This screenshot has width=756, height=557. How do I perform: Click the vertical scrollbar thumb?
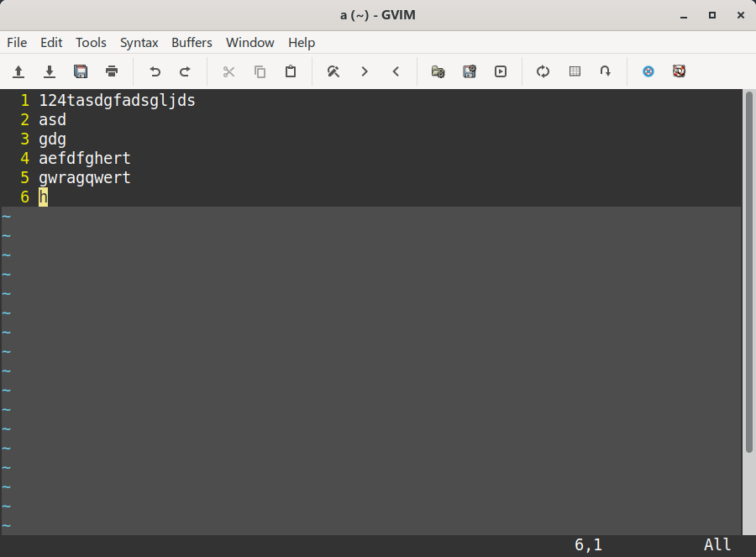tap(748, 271)
